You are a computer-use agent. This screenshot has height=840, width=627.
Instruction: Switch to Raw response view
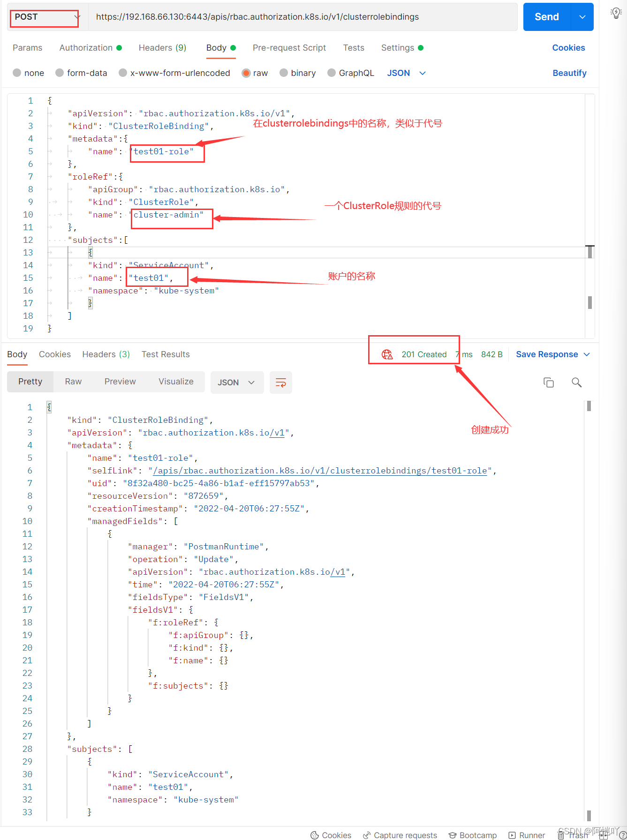[73, 382]
